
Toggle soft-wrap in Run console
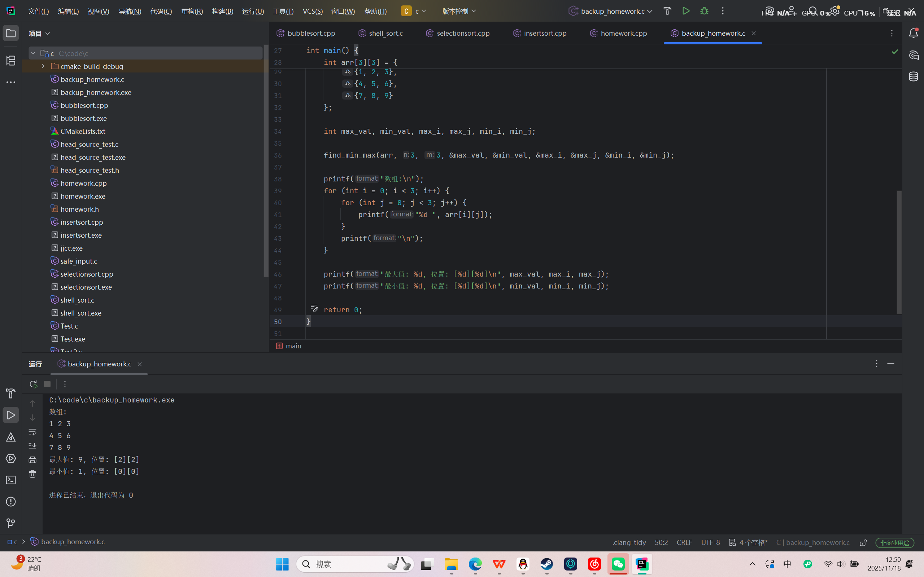coord(32,432)
